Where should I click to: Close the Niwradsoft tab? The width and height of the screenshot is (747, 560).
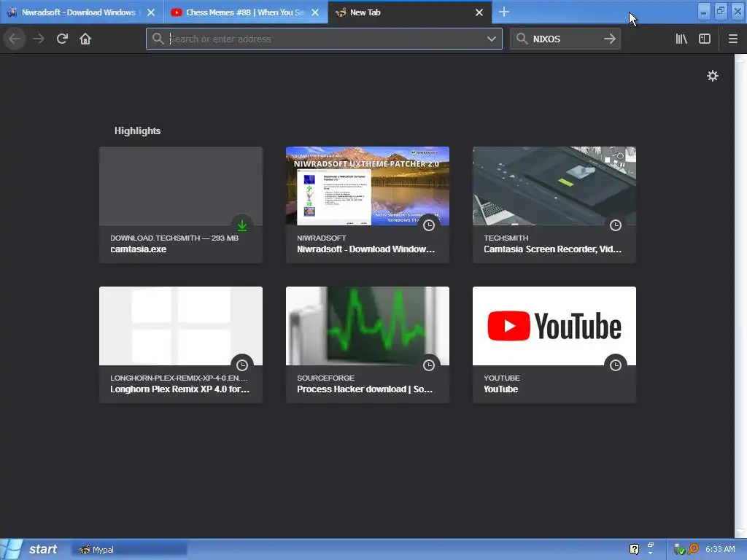pyautogui.click(x=151, y=12)
